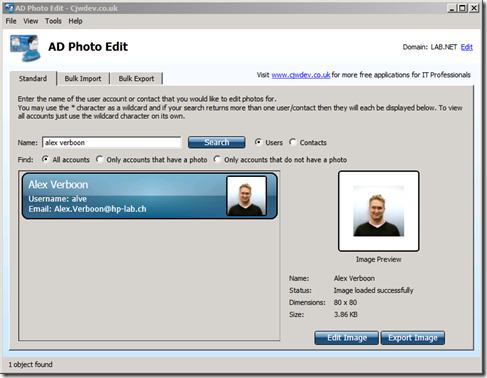Switch to the Bulk Import tab
Viewport: 487px width, 378px height.
tap(83, 79)
